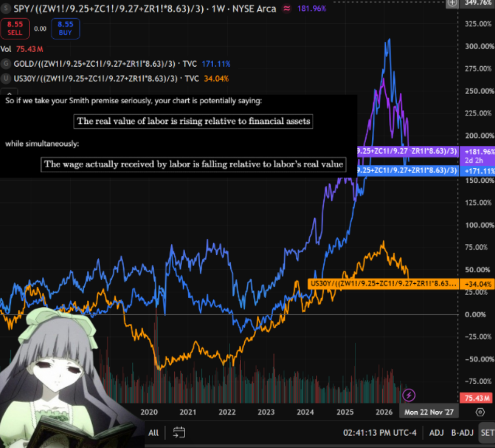Click the 2026 label on the time axis
Screen dimensions: 495x448
point(384,412)
